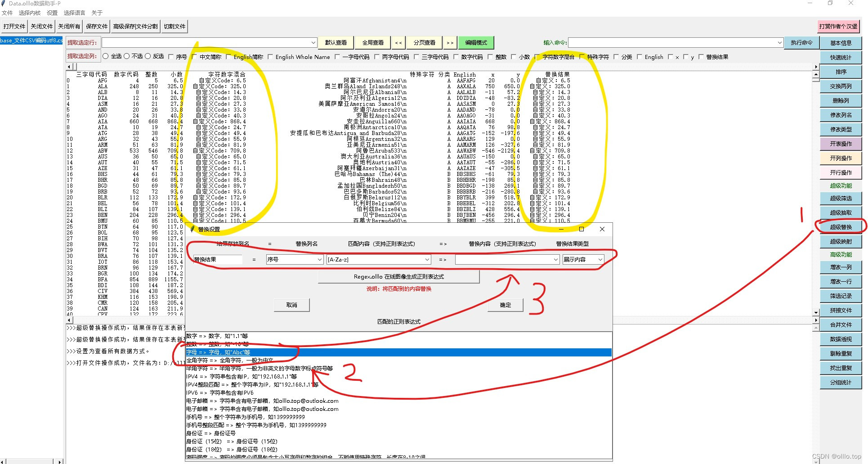Select the 不选 radio button
Image resolution: width=868 pixels, height=464 pixels.
(127, 57)
